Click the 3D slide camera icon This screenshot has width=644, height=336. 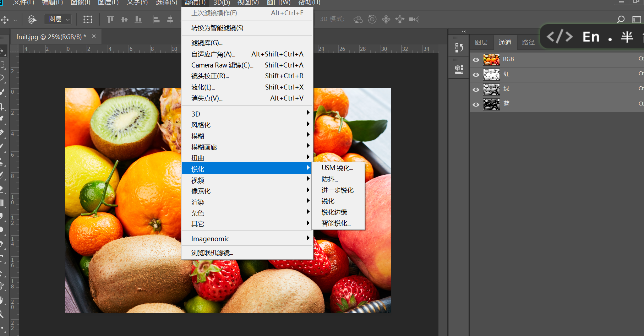pos(400,19)
